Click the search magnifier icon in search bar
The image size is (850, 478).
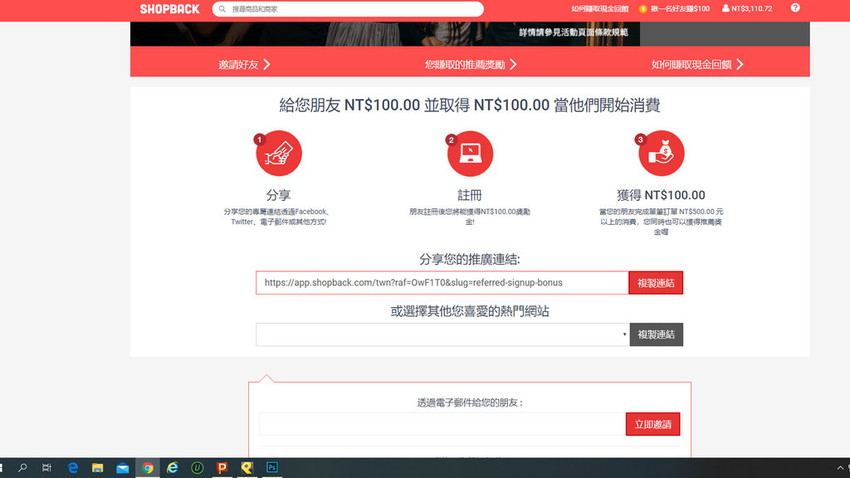(x=221, y=9)
